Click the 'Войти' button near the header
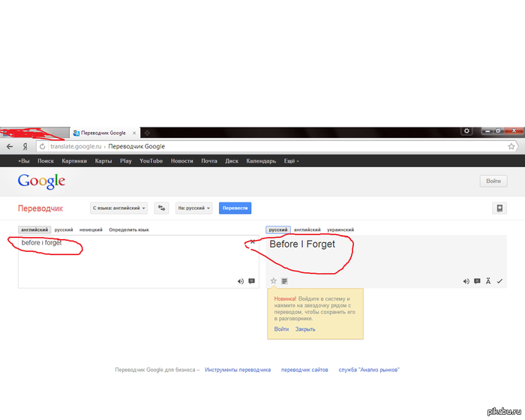Image resolution: width=525 pixels, height=420 pixels. (x=493, y=181)
